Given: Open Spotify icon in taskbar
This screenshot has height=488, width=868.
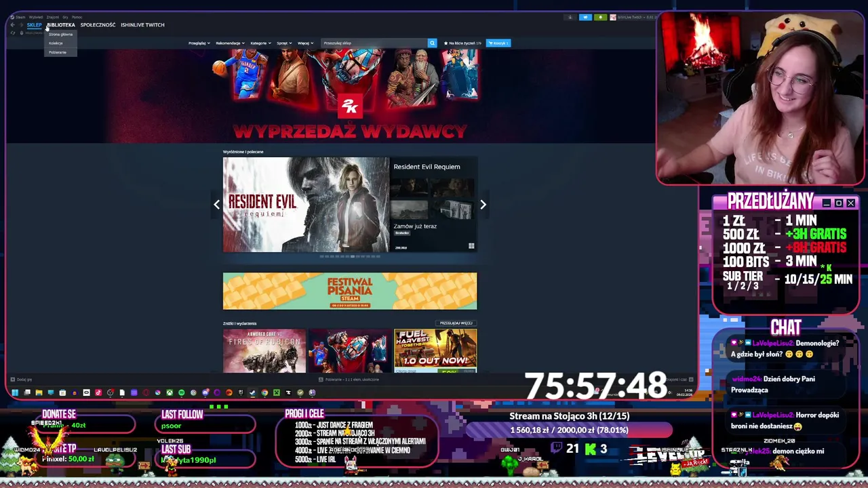Looking at the screenshot, I should click(x=181, y=392).
